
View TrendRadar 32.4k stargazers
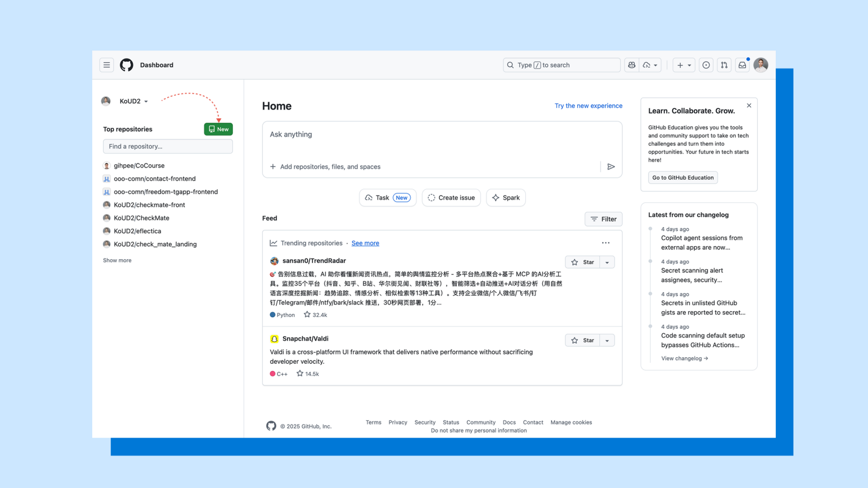click(x=315, y=315)
